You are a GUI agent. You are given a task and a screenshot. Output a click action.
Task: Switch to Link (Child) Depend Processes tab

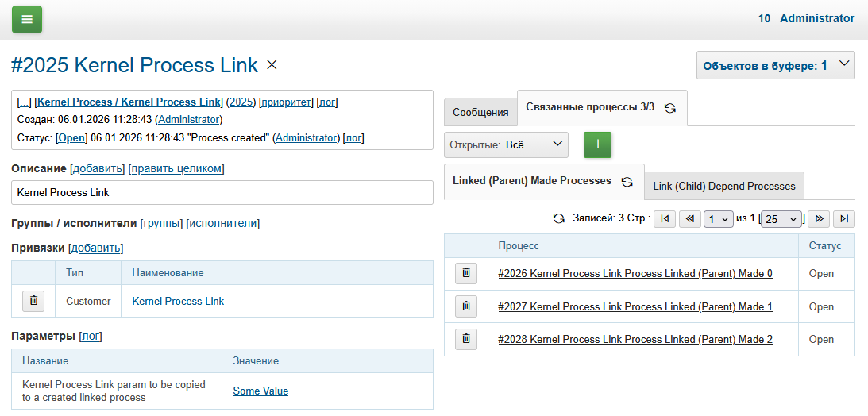pyautogui.click(x=723, y=186)
